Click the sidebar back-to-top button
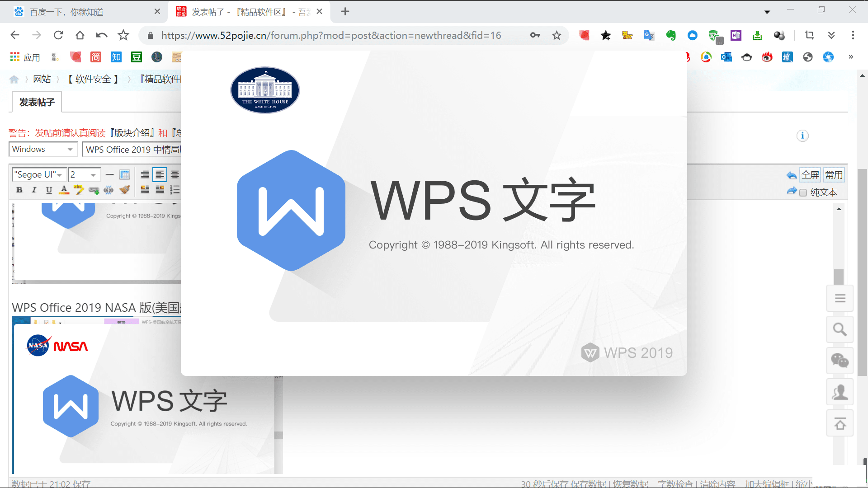This screenshot has width=868, height=488. click(x=840, y=423)
